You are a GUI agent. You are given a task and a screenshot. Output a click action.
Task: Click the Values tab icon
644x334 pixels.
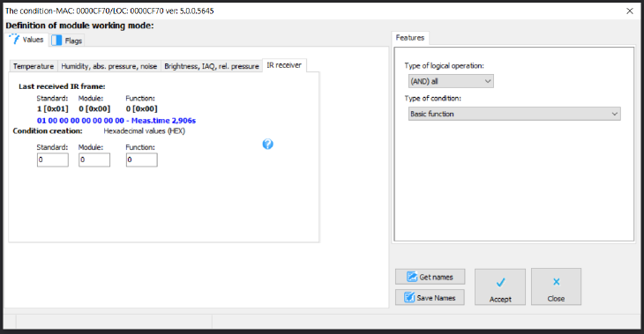coord(14,40)
